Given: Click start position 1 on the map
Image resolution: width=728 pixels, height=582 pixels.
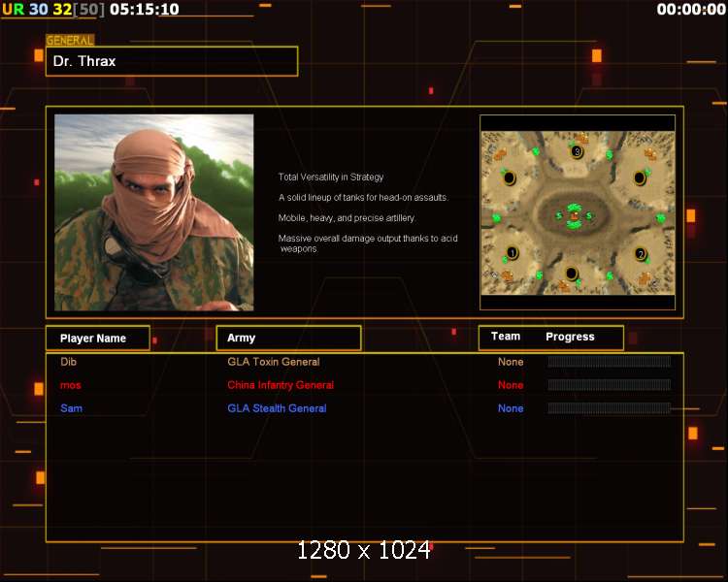Looking at the screenshot, I should (x=513, y=253).
